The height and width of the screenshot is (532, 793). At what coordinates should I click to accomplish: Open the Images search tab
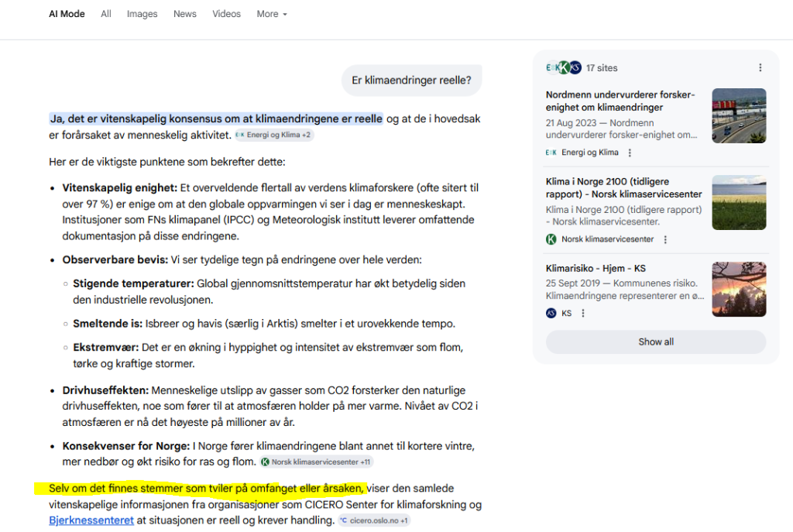[142, 14]
